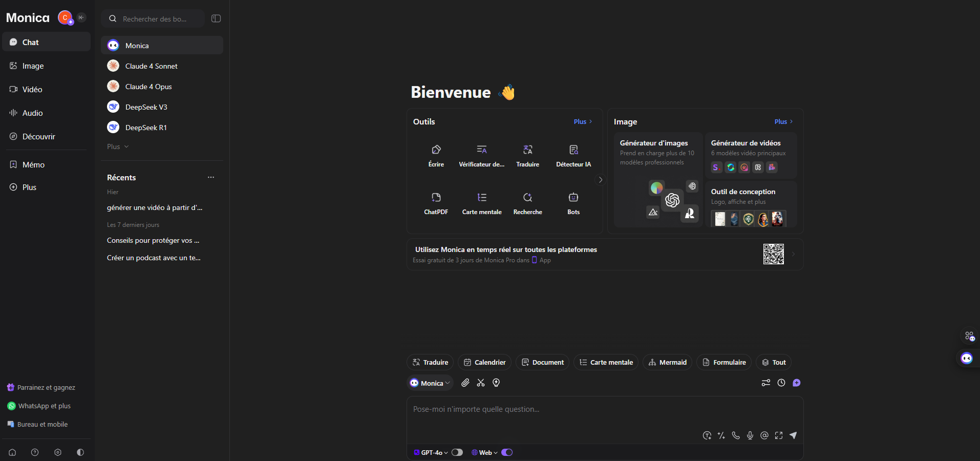This screenshot has width=980, height=461.
Task: Open the ChatPDF tool
Action: point(436,203)
